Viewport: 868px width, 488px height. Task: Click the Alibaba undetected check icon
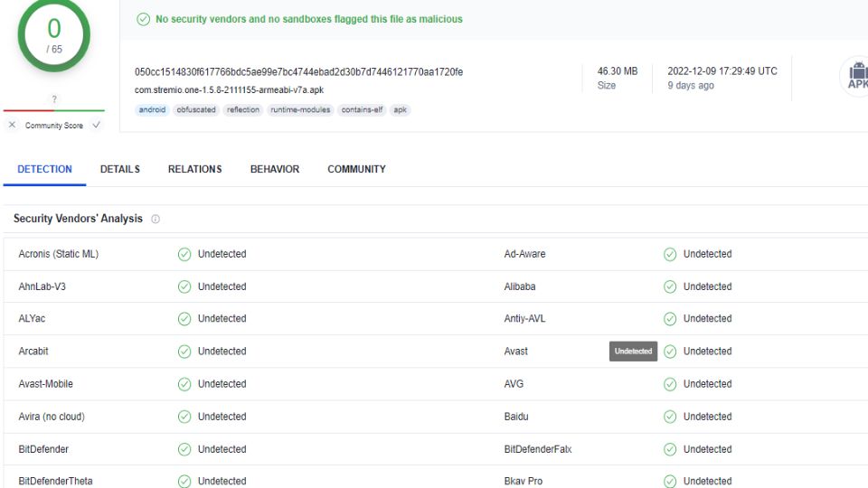[670, 286]
